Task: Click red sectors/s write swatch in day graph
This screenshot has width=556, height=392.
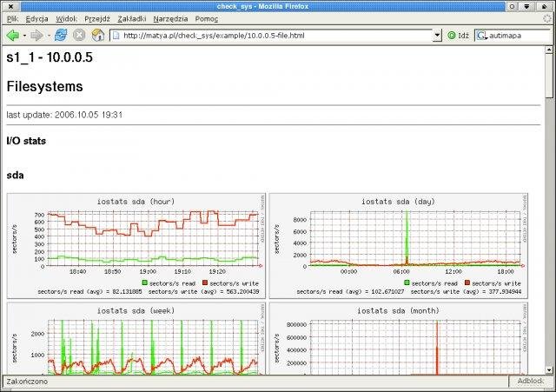Action: tap(467, 282)
